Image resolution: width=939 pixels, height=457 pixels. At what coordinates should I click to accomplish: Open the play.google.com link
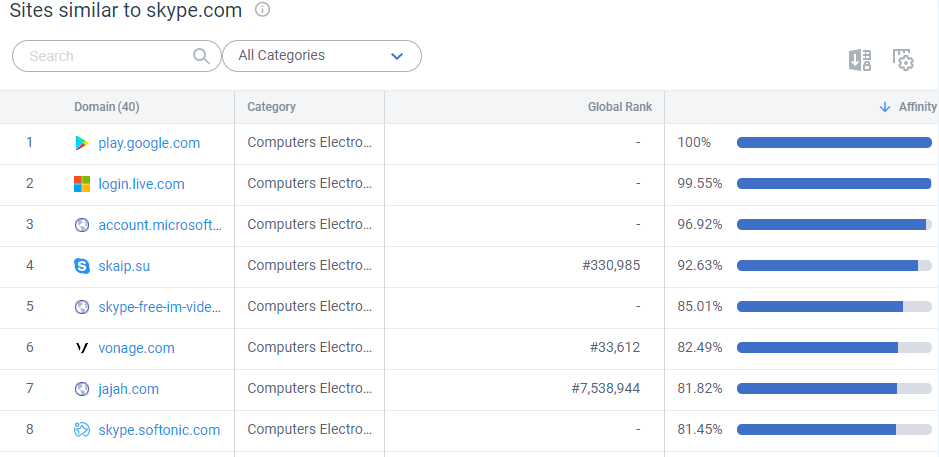pos(149,143)
